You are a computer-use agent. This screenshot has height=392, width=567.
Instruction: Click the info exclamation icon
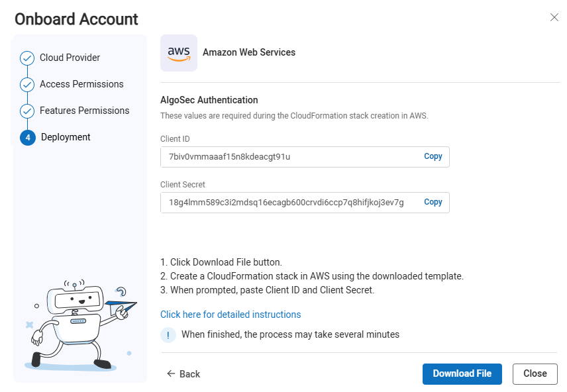tap(168, 335)
